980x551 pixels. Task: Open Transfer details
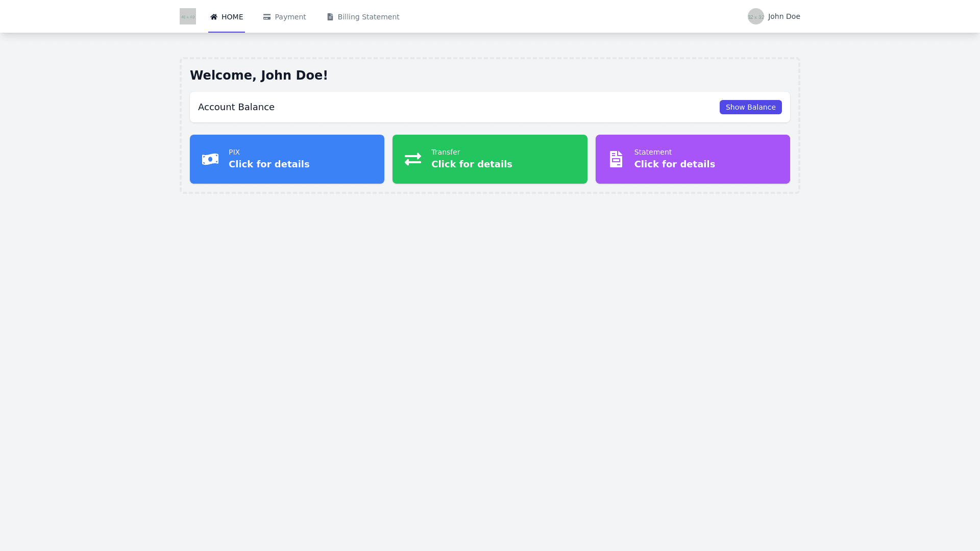tap(489, 159)
